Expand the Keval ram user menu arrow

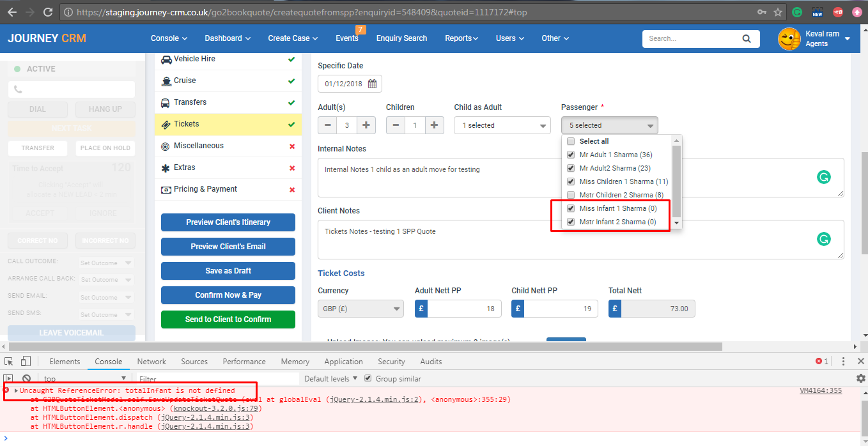point(848,39)
